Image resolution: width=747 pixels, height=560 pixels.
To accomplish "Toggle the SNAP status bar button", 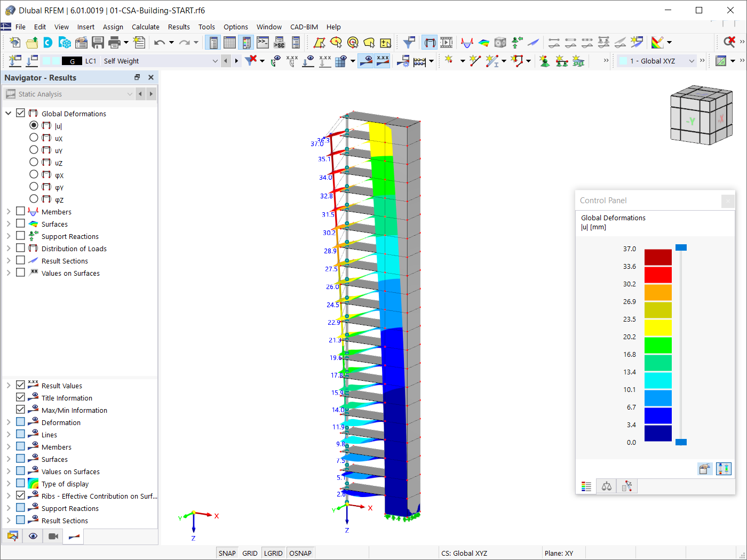I will coord(227,553).
